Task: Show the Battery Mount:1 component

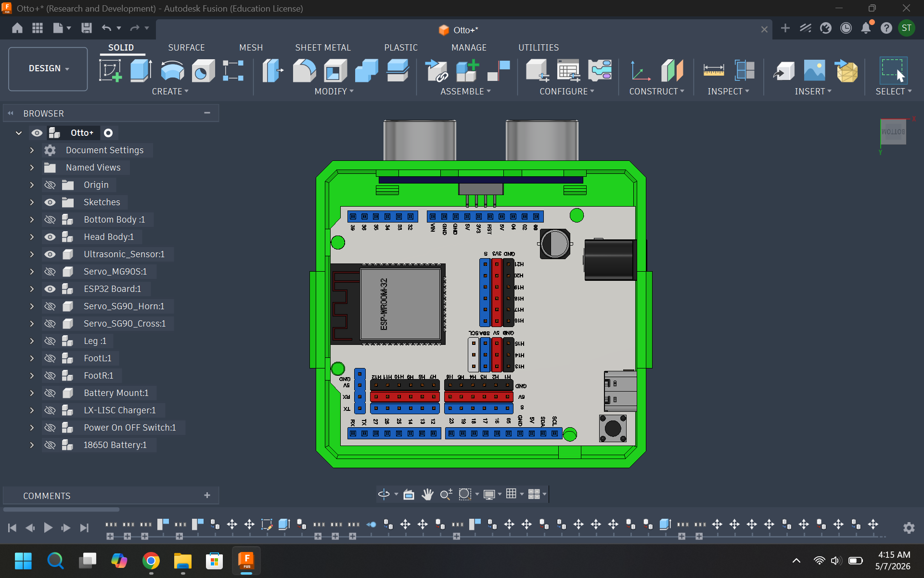Action: (x=50, y=393)
